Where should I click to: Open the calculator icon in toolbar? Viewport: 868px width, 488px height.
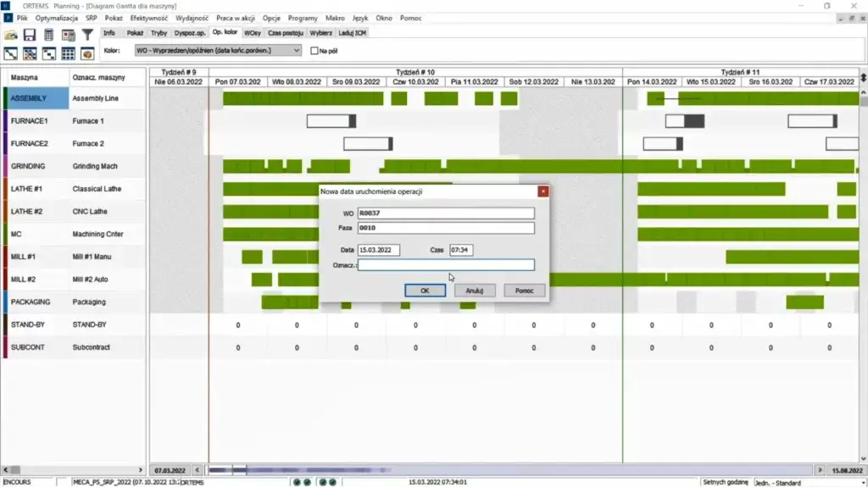pyautogui.click(x=49, y=35)
